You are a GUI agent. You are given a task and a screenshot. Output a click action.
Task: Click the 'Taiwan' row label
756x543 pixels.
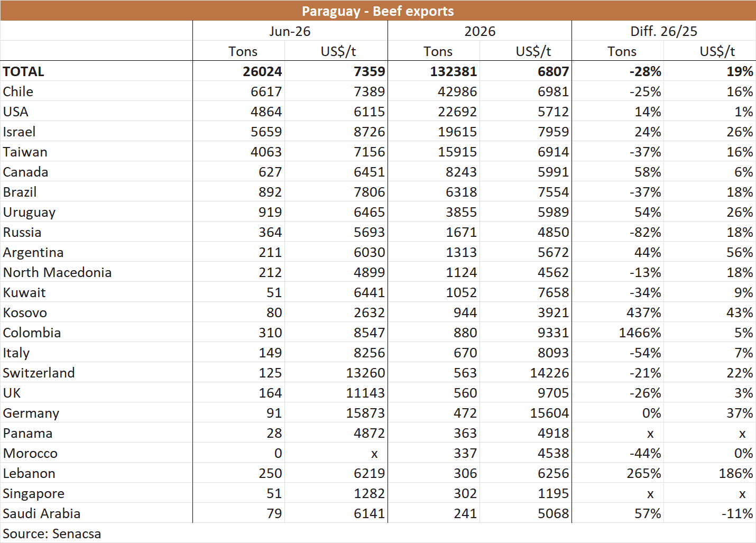(25, 152)
